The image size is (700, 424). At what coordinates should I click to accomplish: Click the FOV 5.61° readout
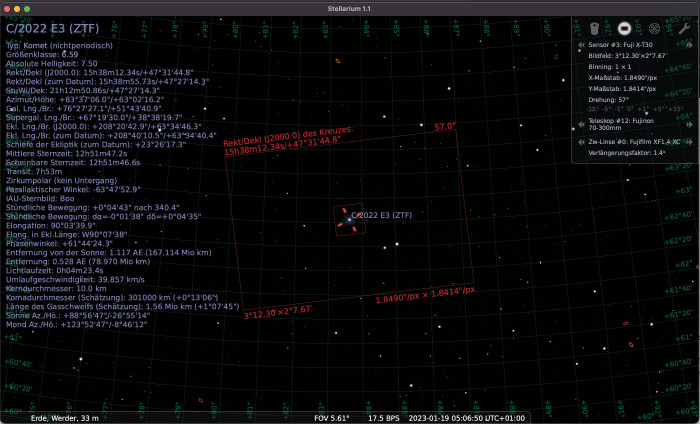(335, 417)
